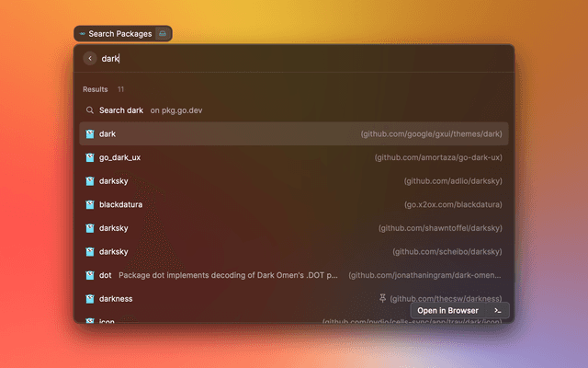Click the gopher icon beside go_dark_ux
The image size is (588, 368).
90,157
